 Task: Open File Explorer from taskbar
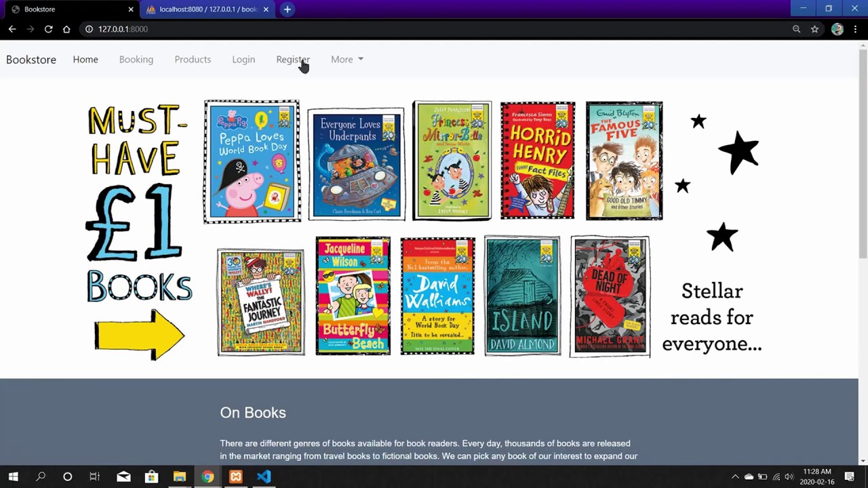pos(180,476)
